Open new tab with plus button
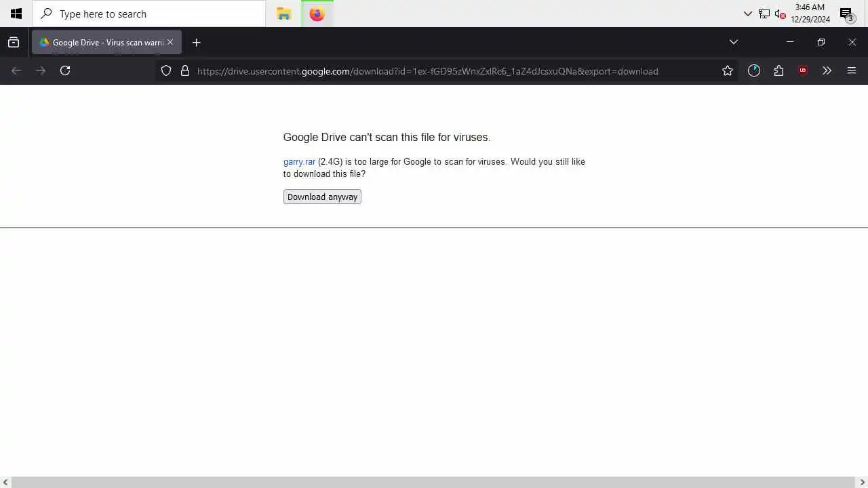 [x=196, y=42]
